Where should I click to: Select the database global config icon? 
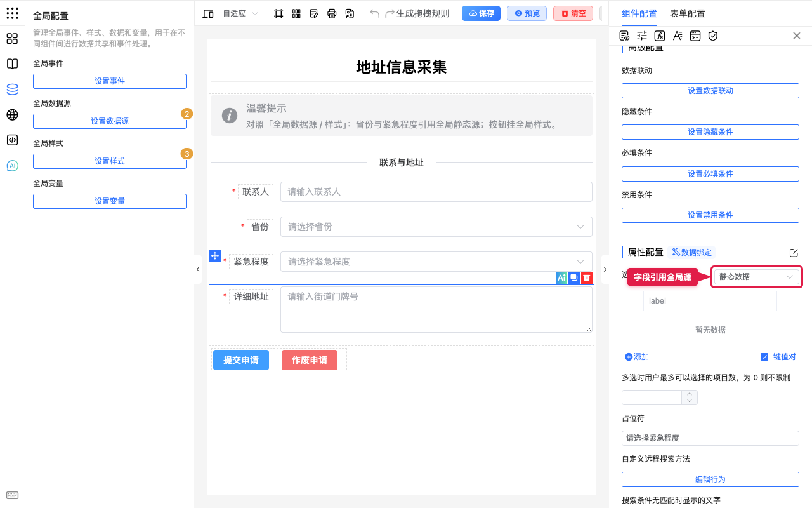[x=12, y=90]
